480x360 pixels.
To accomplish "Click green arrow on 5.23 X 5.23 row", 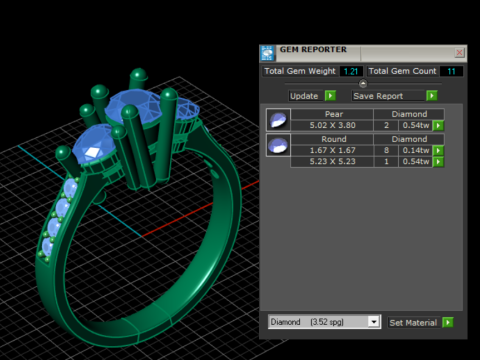I will [x=438, y=162].
